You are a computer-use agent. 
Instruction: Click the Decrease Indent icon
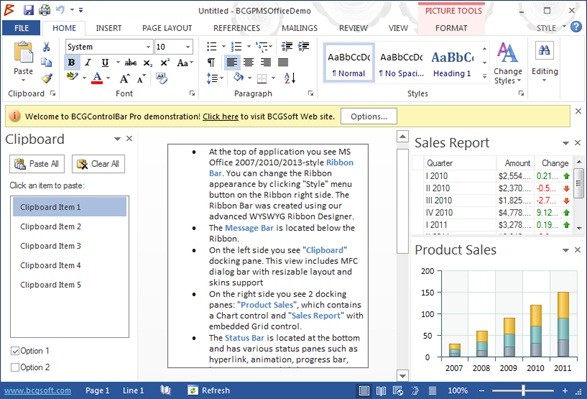click(x=287, y=46)
